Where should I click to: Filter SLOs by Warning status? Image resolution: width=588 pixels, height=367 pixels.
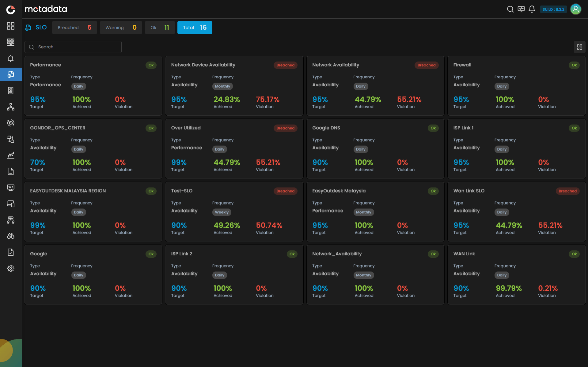[x=121, y=28]
